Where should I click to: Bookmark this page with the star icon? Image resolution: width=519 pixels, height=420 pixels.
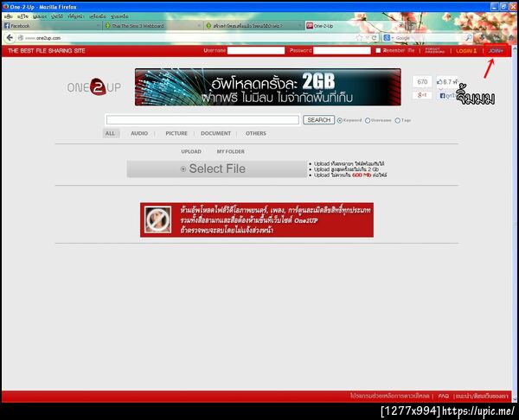pos(360,38)
